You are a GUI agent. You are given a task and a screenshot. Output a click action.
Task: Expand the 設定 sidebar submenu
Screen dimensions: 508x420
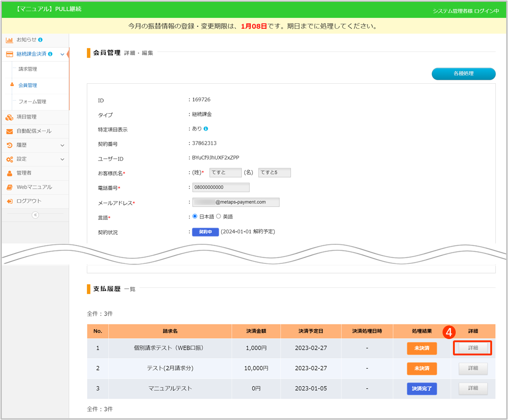[62, 159]
